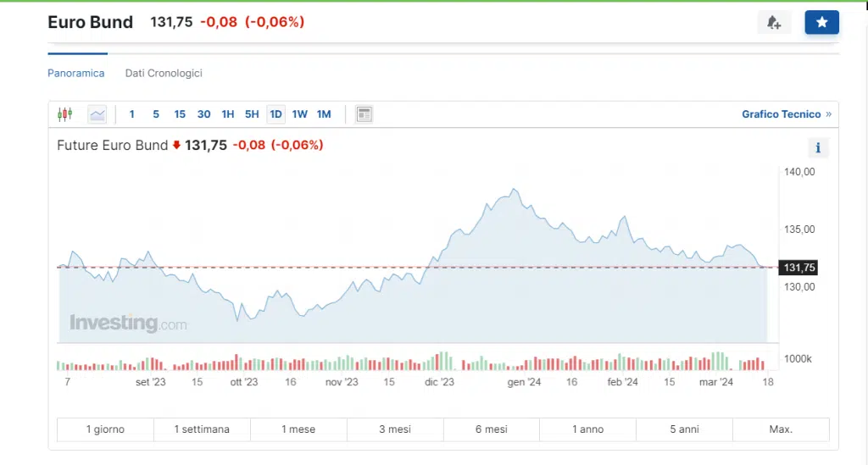The width and height of the screenshot is (868, 465).
Task: Show the 3 mesi time range
Action: click(x=395, y=429)
